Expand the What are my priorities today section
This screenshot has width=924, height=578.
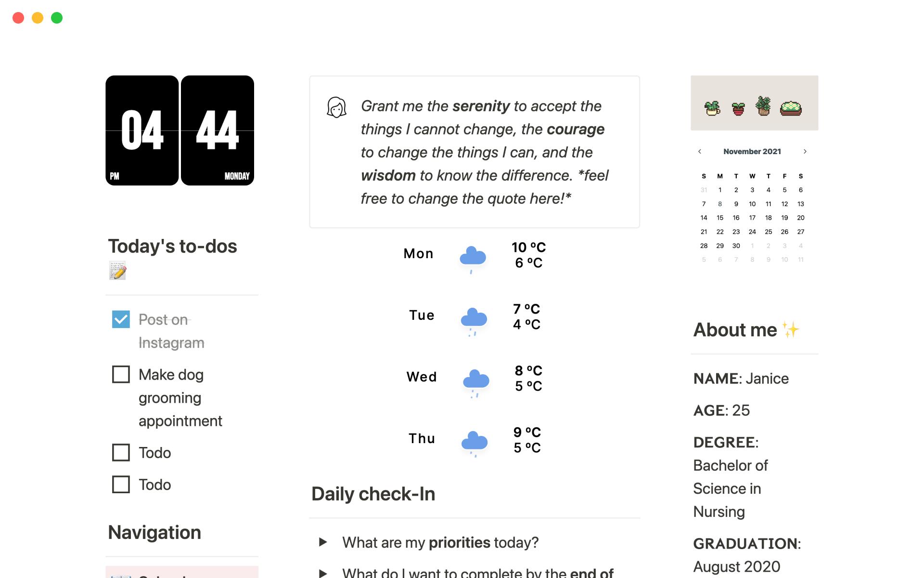click(x=321, y=541)
